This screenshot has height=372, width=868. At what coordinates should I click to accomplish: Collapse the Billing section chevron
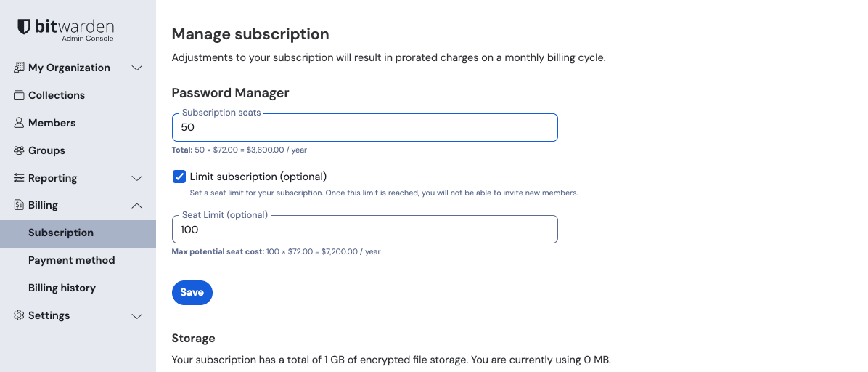click(x=136, y=206)
